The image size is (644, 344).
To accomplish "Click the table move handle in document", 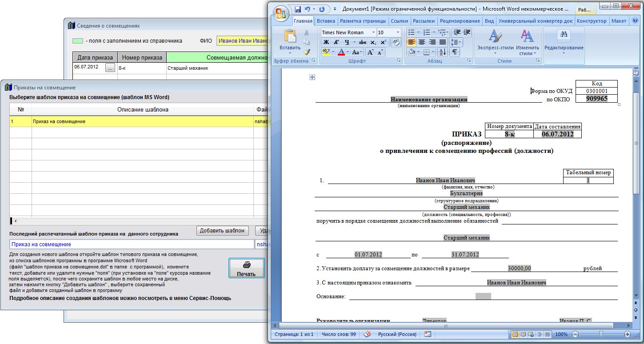I will pyautogui.click(x=312, y=77).
